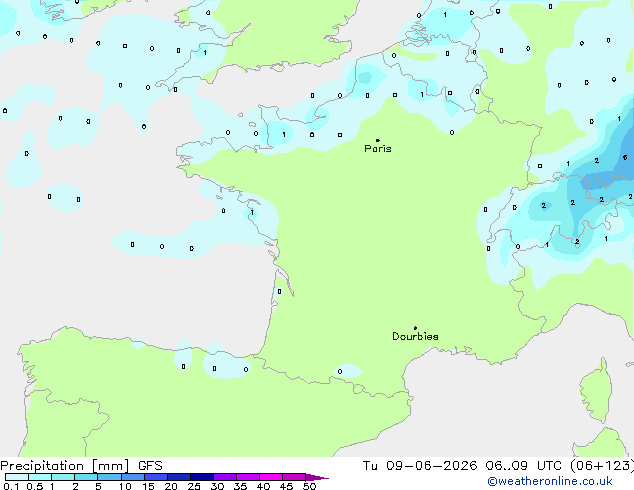Click the palest cyan first legend swatch

(x=17, y=477)
